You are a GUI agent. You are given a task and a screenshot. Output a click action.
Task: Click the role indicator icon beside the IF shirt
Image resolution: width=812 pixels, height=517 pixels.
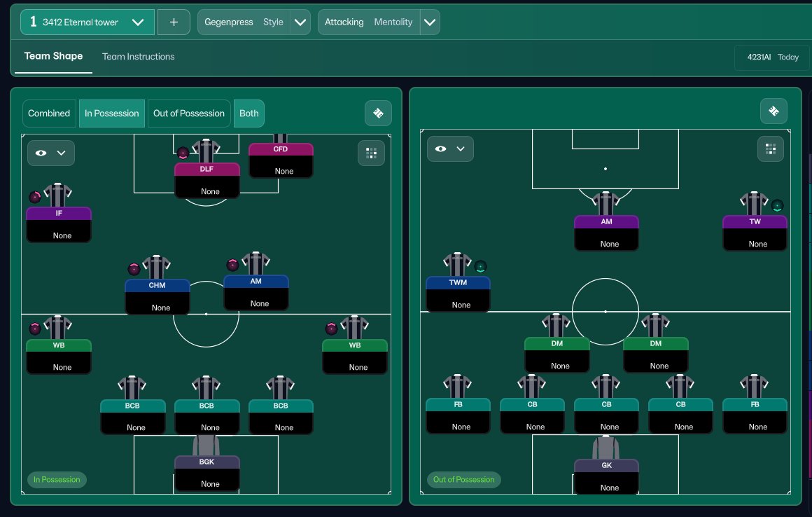[x=35, y=197]
